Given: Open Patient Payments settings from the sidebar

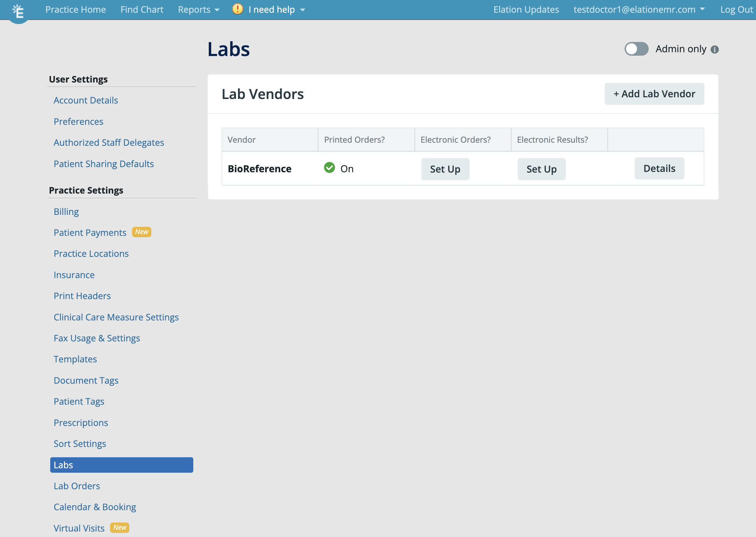Looking at the screenshot, I should (x=90, y=232).
